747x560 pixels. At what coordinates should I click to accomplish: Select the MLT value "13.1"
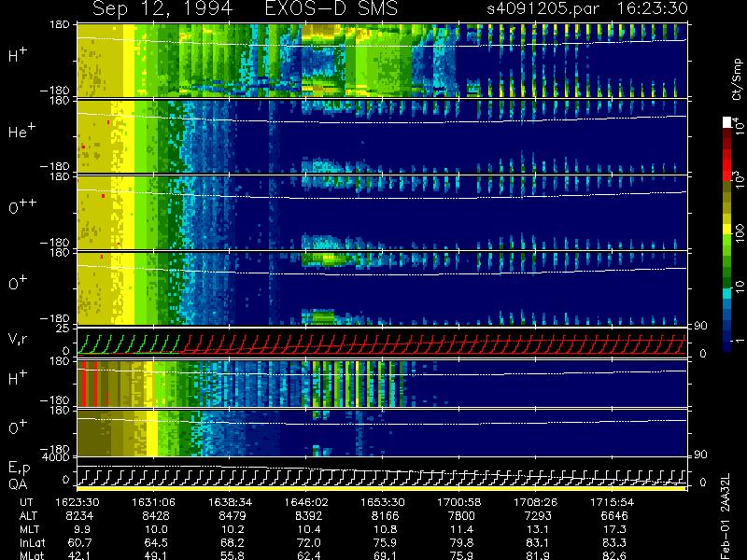538,529
